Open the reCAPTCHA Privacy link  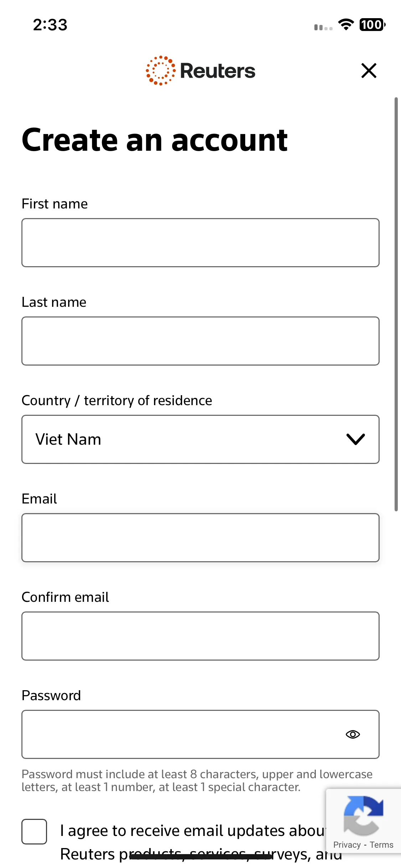[347, 845]
